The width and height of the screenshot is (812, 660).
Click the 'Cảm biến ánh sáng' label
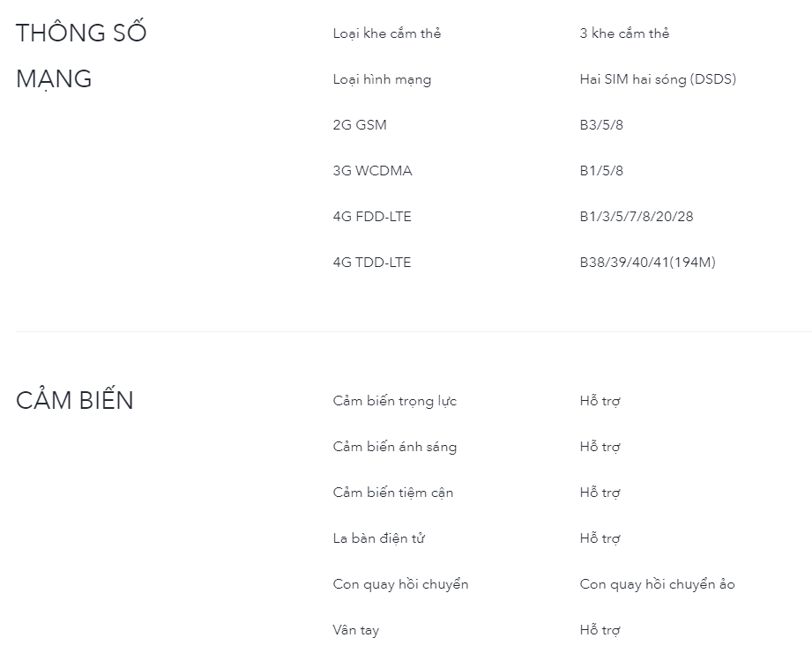[394, 447]
